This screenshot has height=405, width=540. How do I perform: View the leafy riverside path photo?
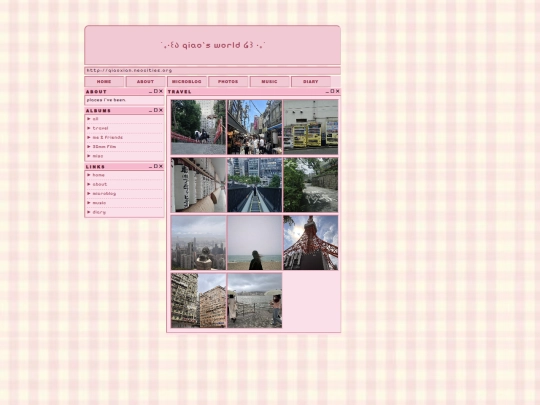click(311, 185)
